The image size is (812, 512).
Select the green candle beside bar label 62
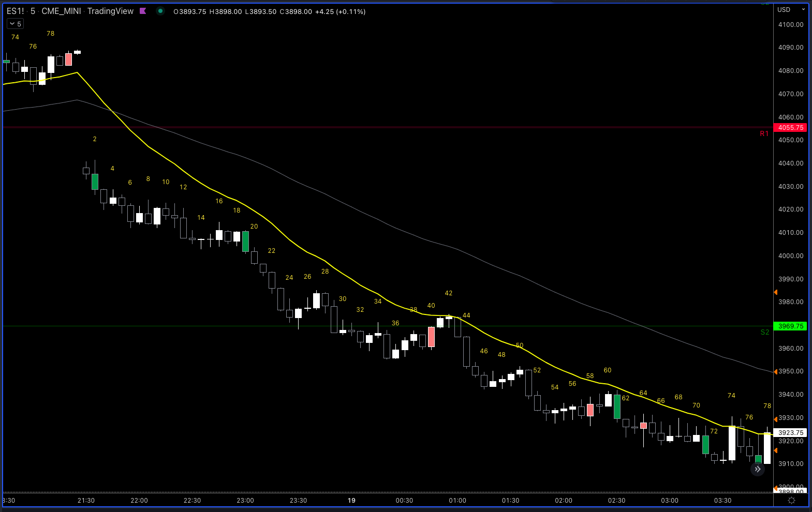617,407
